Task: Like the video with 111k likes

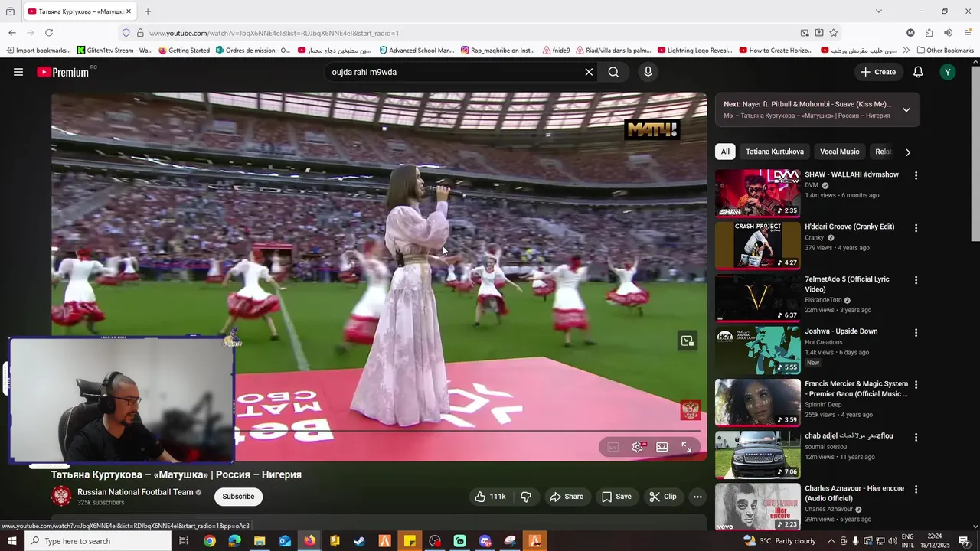Action: point(490,497)
